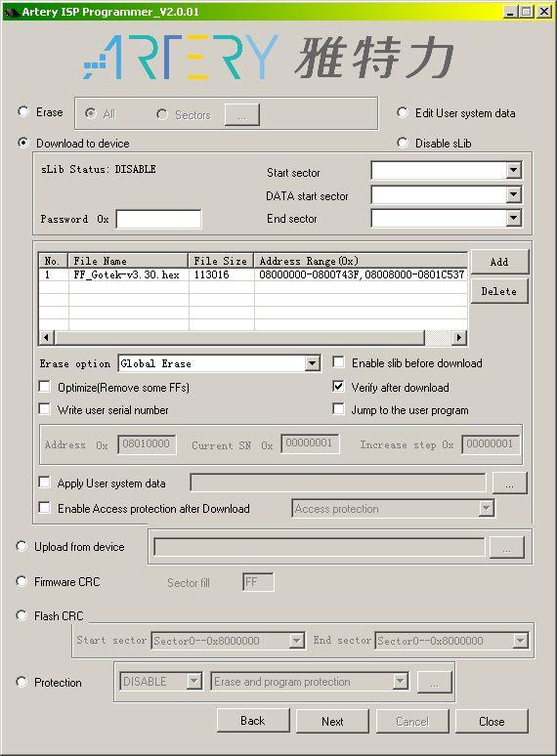Close the window via title bar X
This screenshot has height=756, width=557.
544,11
